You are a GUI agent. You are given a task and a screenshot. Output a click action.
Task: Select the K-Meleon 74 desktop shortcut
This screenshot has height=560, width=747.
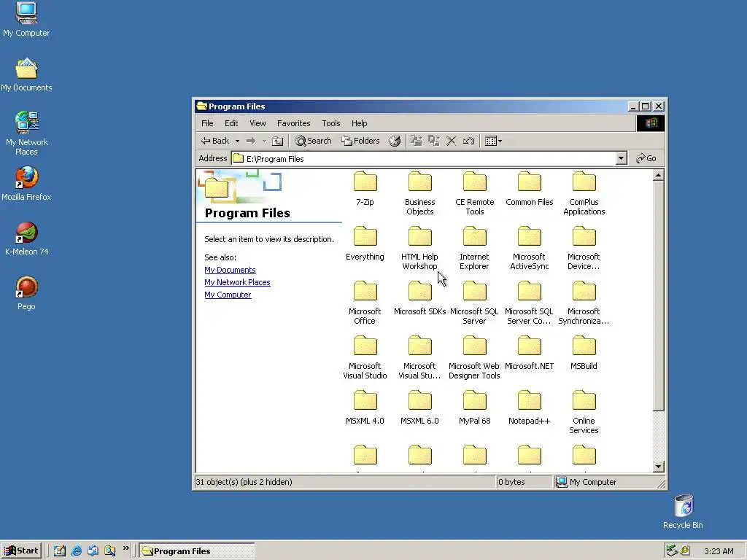(27, 238)
